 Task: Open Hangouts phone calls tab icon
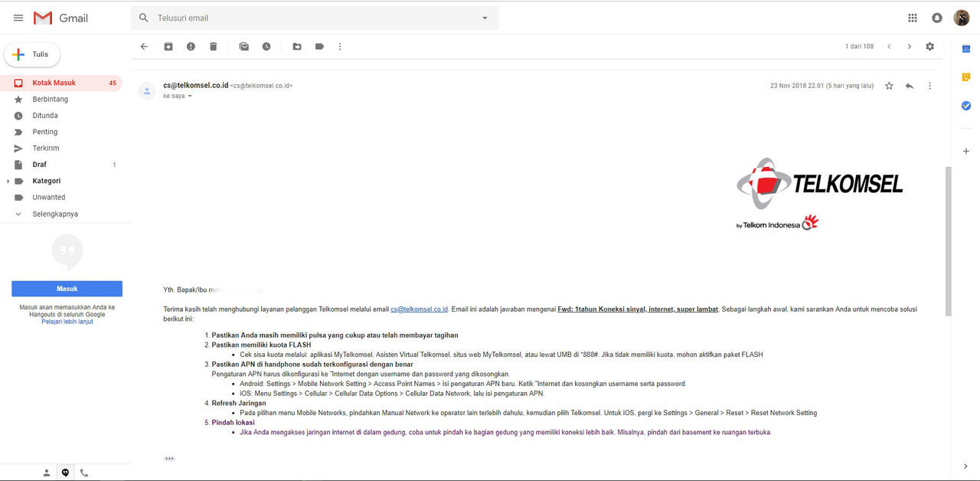pyautogui.click(x=84, y=473)
